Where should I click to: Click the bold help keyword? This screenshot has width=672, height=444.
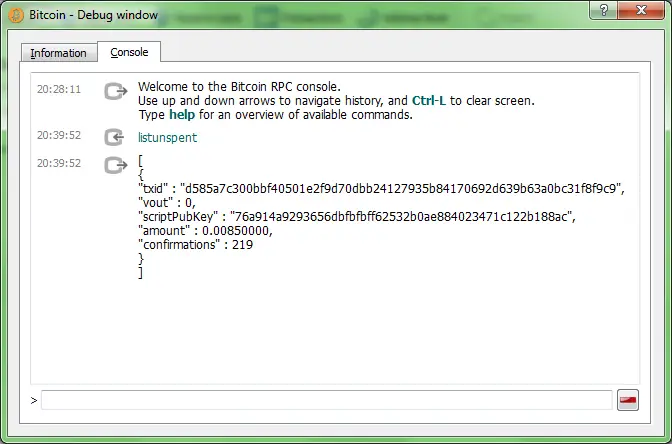pos(182,115)
